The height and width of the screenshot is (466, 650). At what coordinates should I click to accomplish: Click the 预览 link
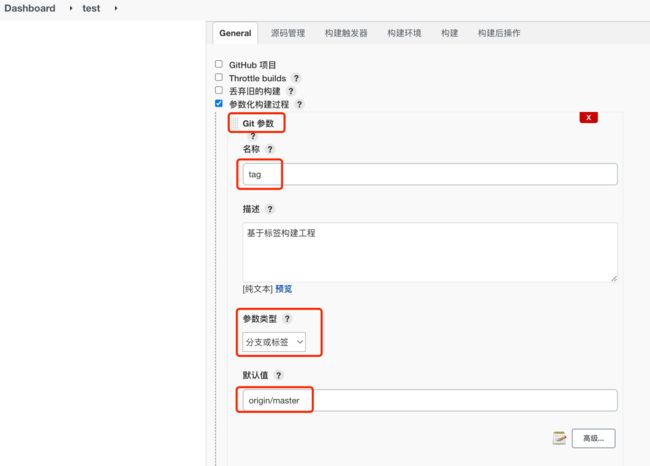click(x=284, y=289)
